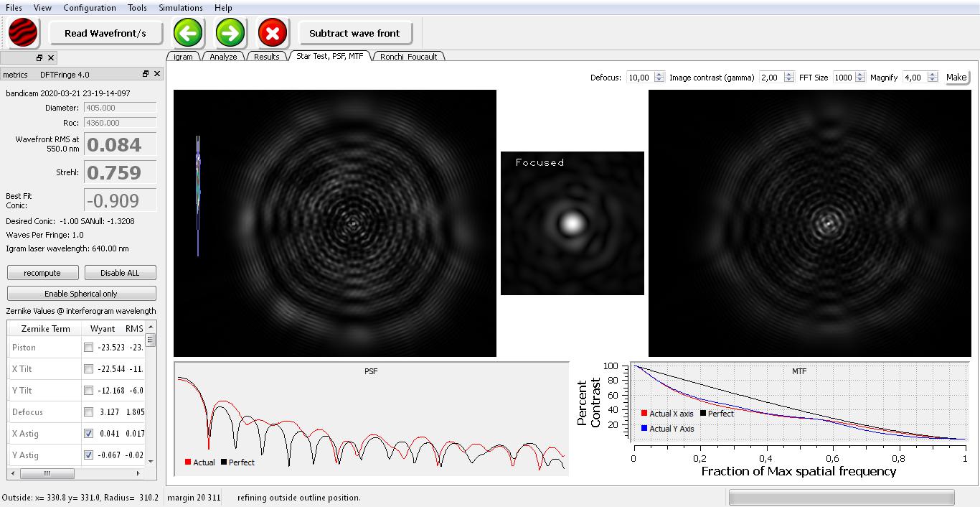Click the Enable Spherical only button
The height and width of the screenshot is (507, 980).
pyautogui.click(x=81, y=294)
